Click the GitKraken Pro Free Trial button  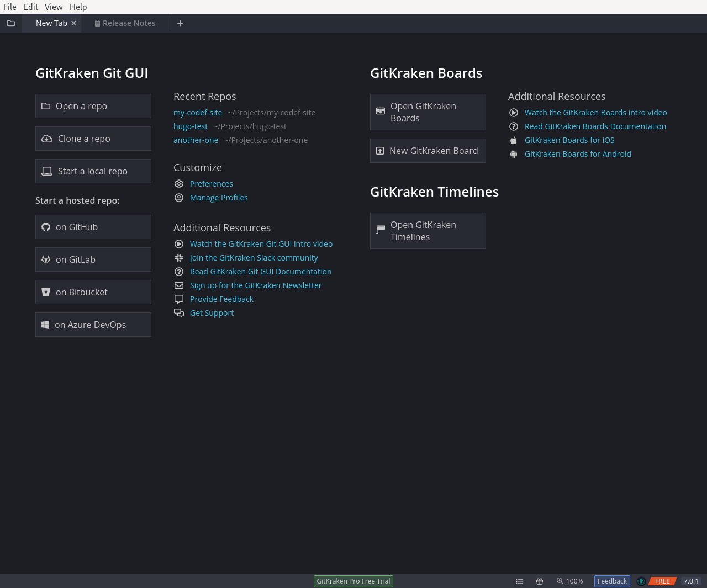pyautogui.click(x=353, y=581)
